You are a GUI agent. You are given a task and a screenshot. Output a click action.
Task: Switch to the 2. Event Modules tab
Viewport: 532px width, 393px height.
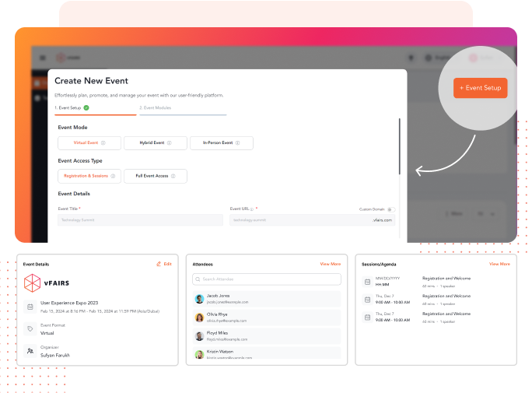point(183,108)
